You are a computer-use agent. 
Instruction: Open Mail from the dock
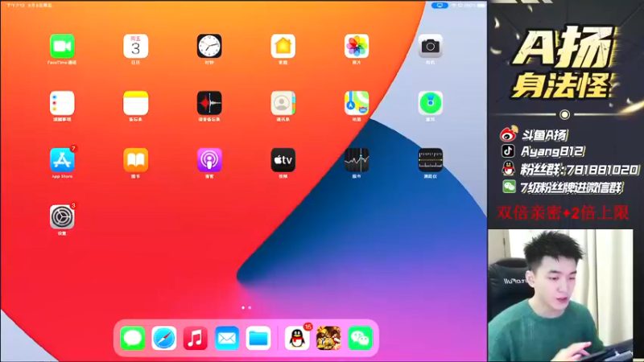pyautogui.click(x=227, y=339)
